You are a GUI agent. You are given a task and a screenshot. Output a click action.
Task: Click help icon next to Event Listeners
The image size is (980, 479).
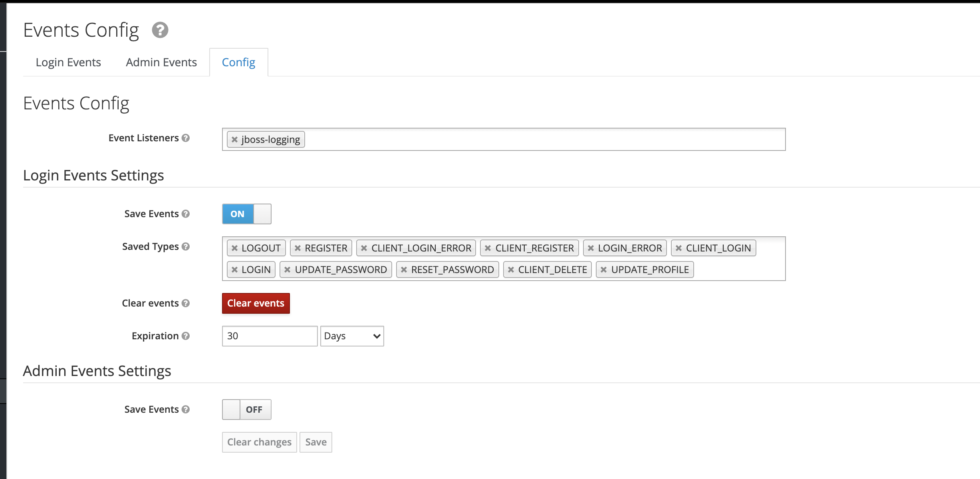[x=186, y=138]
